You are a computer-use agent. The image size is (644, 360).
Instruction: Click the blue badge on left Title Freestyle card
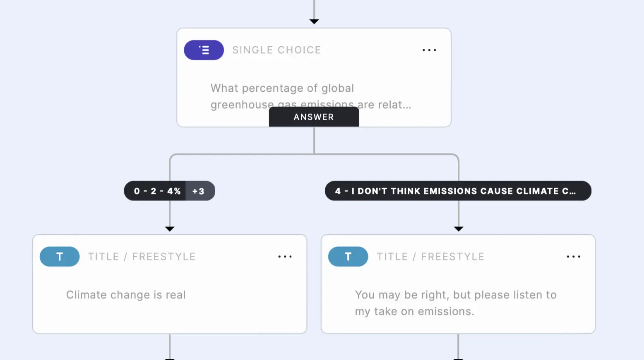[59, 256]
